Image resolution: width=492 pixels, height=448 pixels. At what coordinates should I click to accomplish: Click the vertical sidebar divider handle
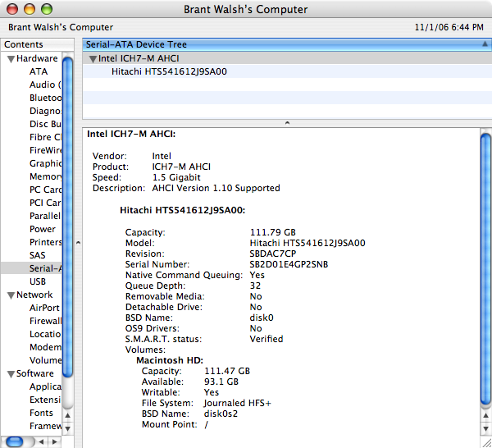click(x=79, y=243)
